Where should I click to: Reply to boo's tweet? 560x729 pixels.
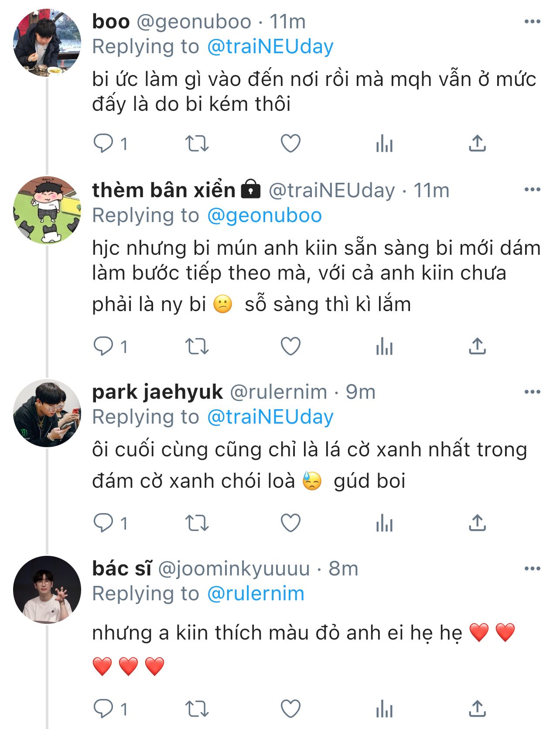tap(103, 143)
